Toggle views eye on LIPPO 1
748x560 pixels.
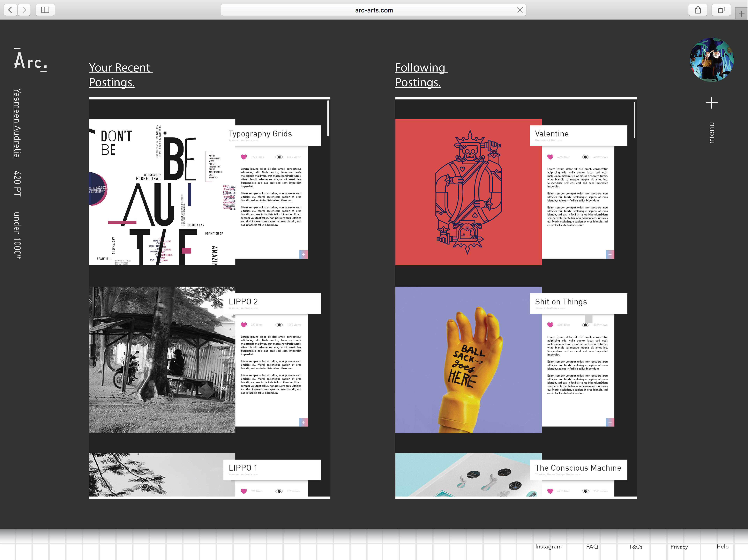tap(279, 491)
